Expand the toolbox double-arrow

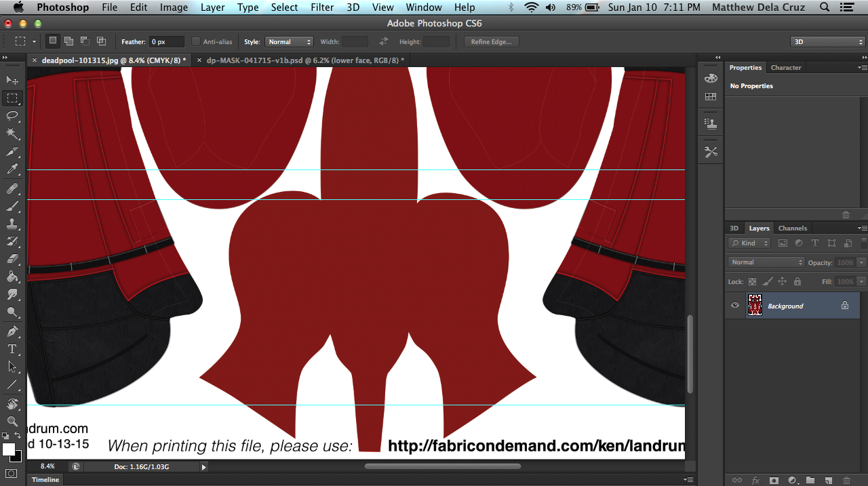click(x=4, y=58)
